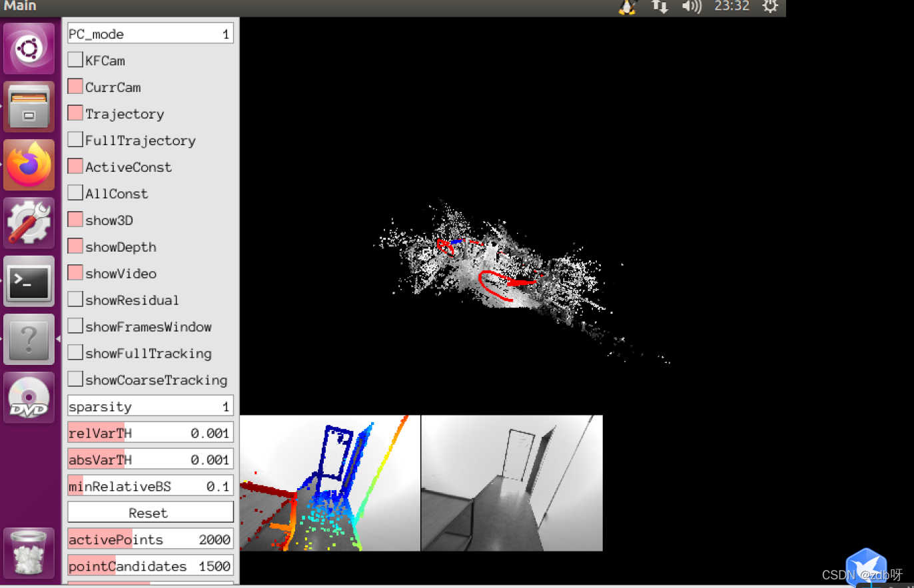
Task: Open the DVD disc dock icon
Action: click(29, 398)
